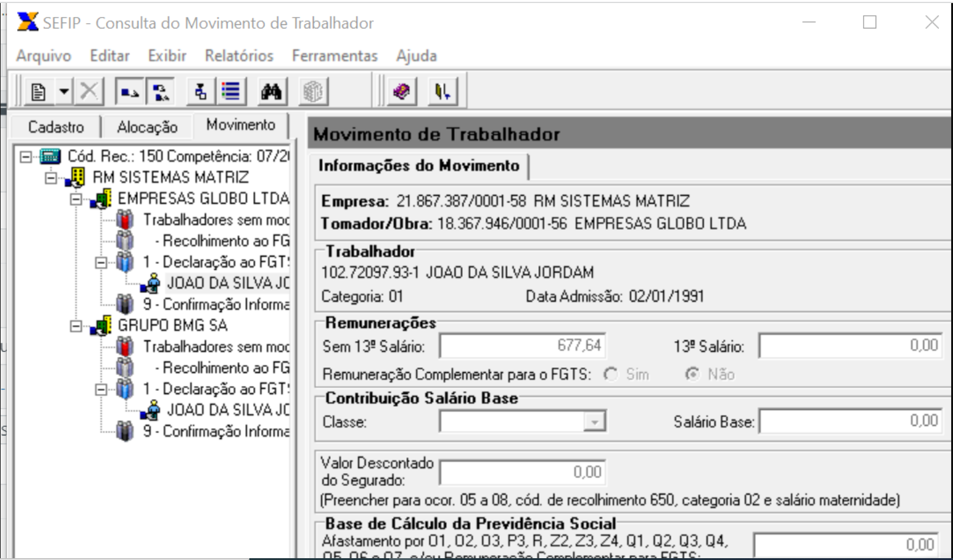Select the Informações do Movimento tab

(419, 166)
